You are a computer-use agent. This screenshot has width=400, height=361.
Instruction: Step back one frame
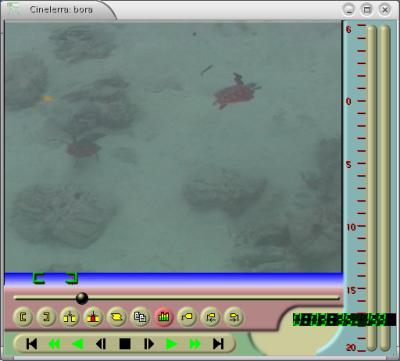pyautogui.click(x=101, y=344)
